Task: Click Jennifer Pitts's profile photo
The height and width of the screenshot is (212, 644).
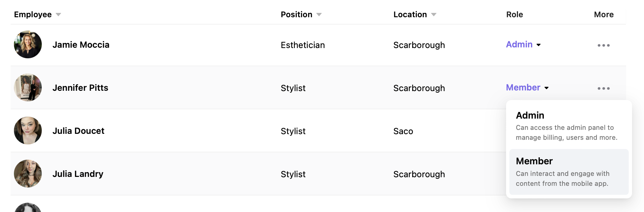Action: click(x=28, y=87)
